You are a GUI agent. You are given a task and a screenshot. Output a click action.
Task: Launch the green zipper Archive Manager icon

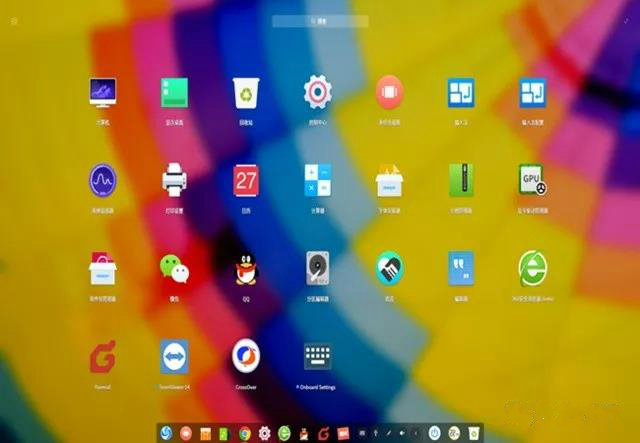click(461, 180)
